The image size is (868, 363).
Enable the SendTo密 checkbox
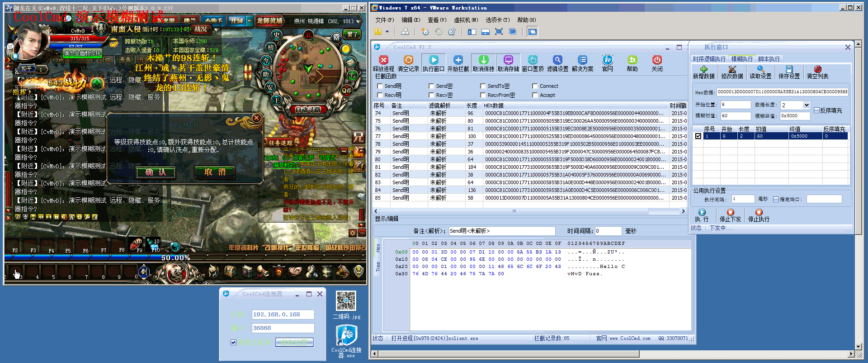(483, 86)
